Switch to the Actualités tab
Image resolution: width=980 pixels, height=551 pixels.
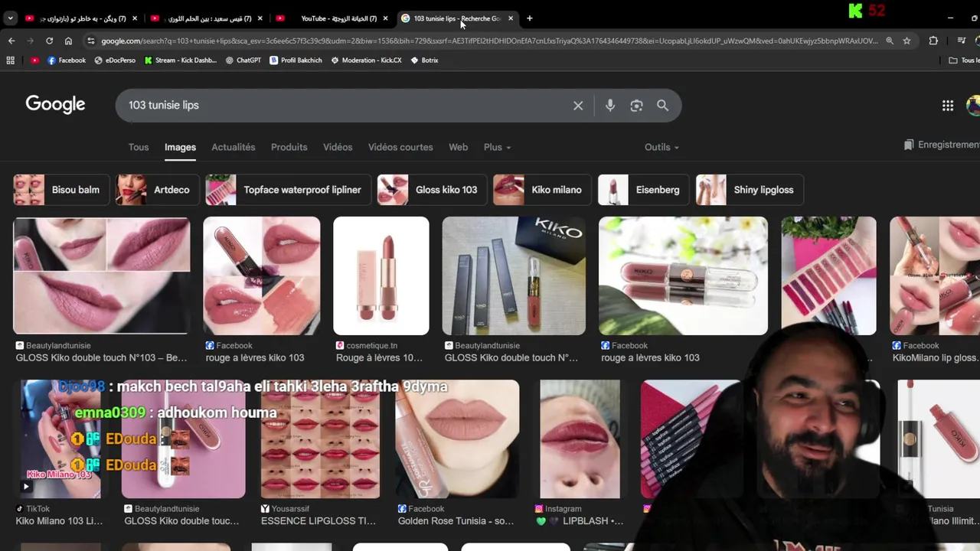[234, 147]
